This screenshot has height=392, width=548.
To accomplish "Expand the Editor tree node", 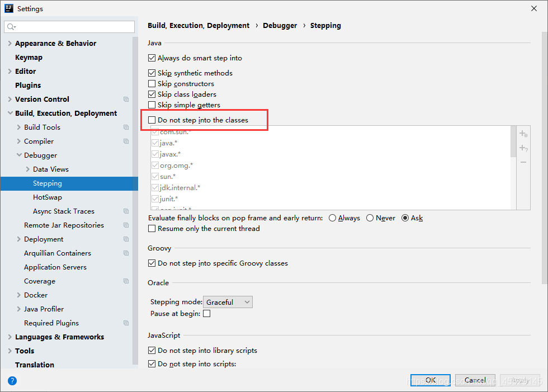I will point(10,71).
